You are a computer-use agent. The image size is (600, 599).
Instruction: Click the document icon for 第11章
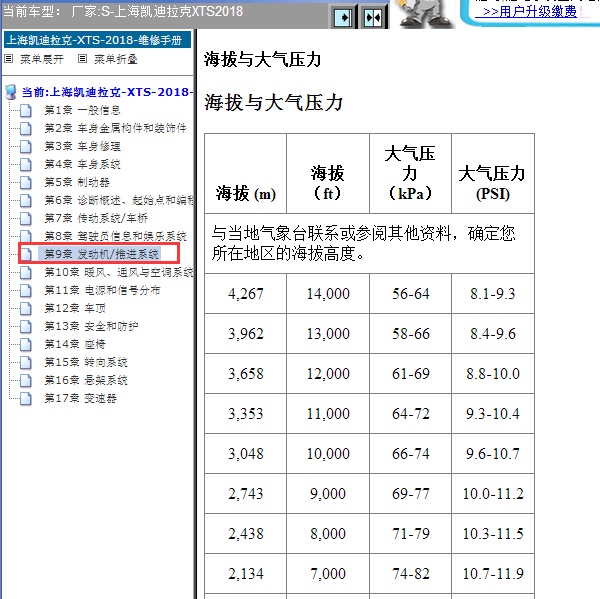point(26,290)
